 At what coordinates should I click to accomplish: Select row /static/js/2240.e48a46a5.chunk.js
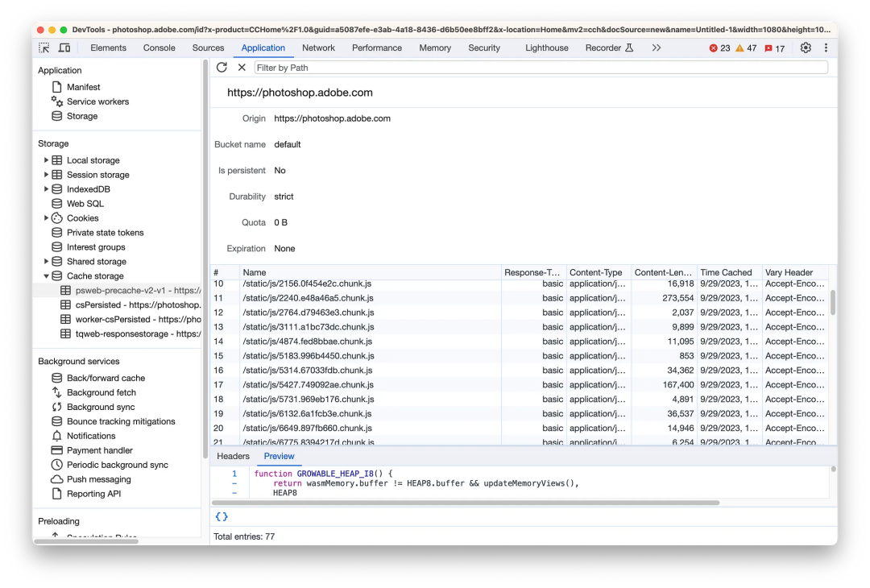[x=520, y=298]
